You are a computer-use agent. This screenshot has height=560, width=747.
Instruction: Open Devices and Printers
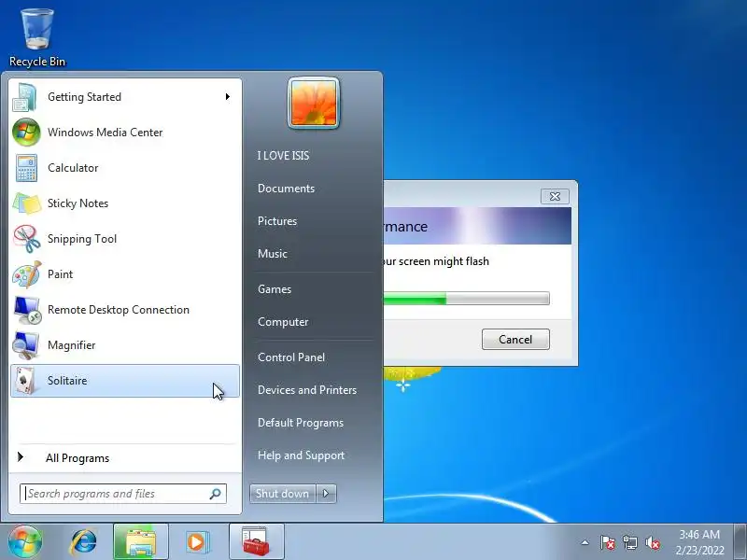[307, 390]
